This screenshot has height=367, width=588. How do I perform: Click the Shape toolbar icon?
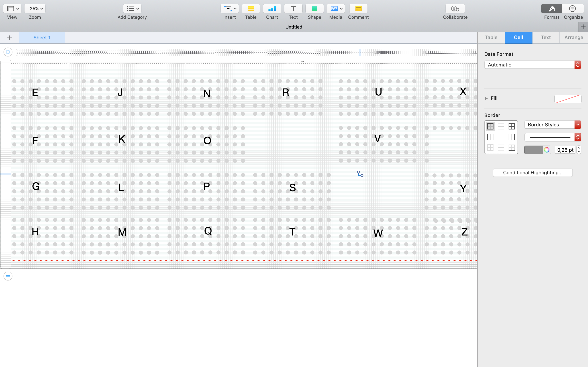[x=314, y=9]
